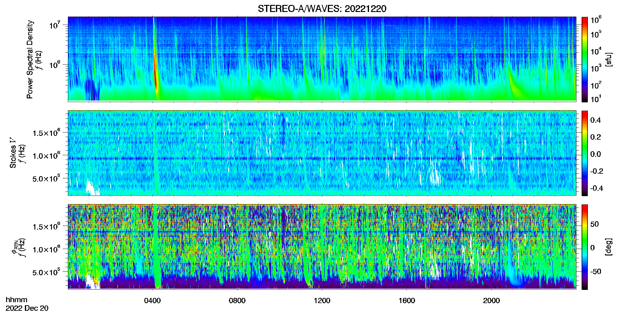Click the "-0.2" label on the Stokes V color bar
Viewport: 644px width, 332px height.
pyautogui.click(x=596, y=171)
